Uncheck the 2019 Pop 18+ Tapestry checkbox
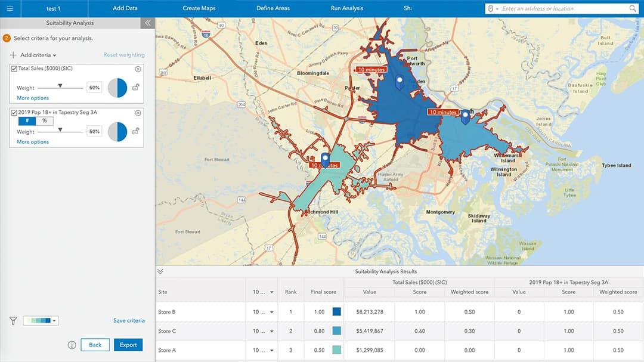The width and height of the screenshot is (644, 362). click(x=14, y=113)
